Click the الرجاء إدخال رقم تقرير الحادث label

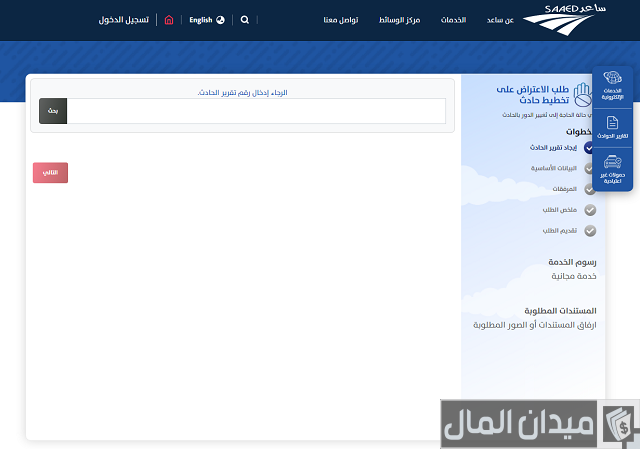tap(242, 93)
